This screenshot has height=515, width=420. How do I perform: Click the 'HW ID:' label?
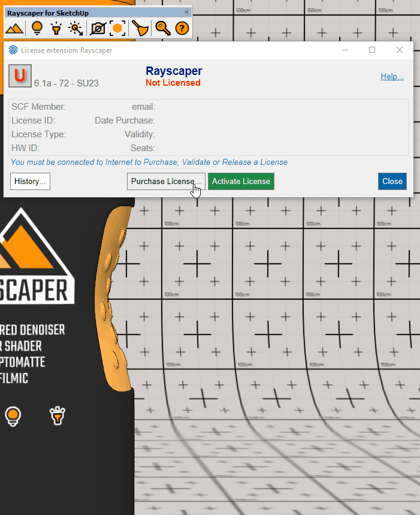(x=25, y=148)
